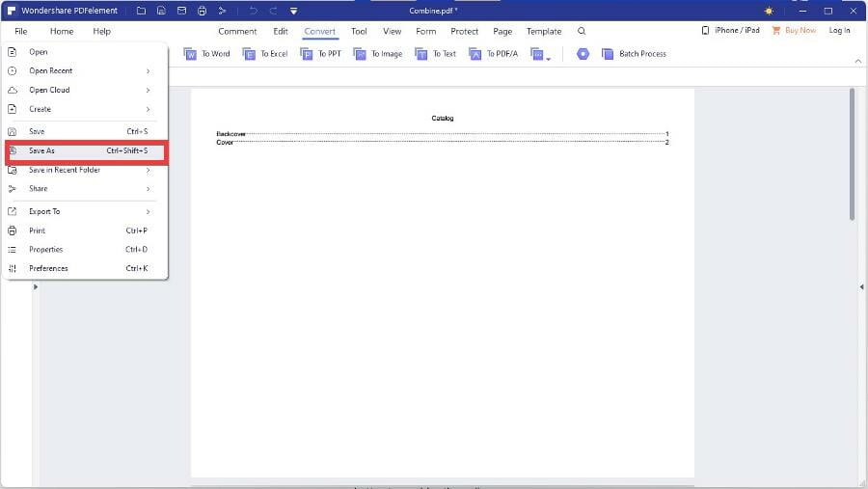Undo the last action

[253, 11]
